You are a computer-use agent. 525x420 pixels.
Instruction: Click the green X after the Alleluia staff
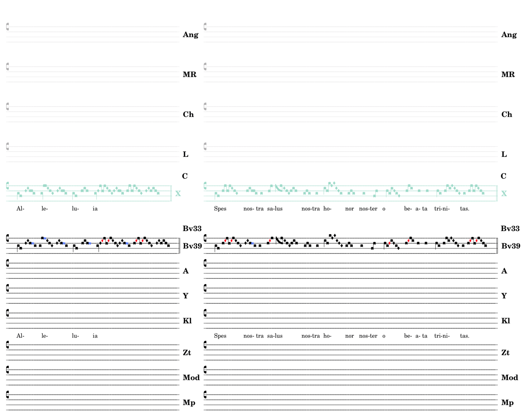(x=178, y=193)
